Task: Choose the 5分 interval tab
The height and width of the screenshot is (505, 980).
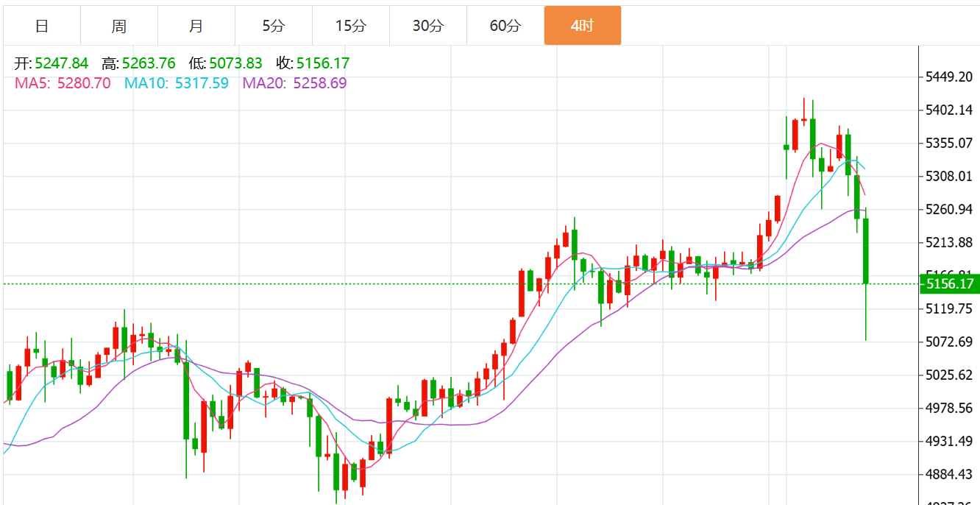Action: [x=274, y=26]
